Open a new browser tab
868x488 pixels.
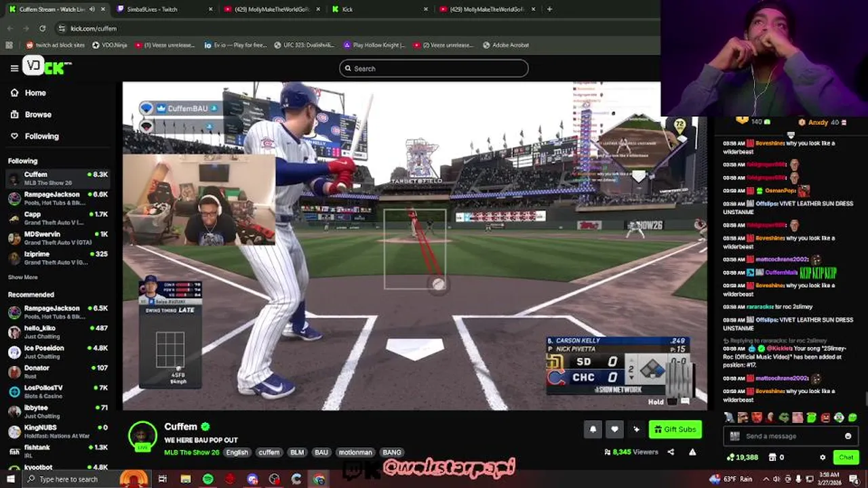click(x=549, y=9)
